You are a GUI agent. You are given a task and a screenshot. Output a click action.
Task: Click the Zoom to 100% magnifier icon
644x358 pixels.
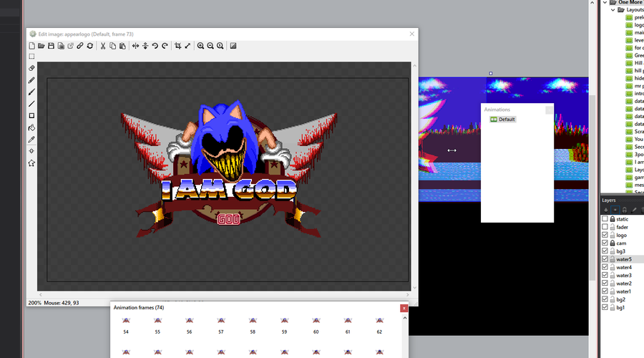[x=220, y=46]
